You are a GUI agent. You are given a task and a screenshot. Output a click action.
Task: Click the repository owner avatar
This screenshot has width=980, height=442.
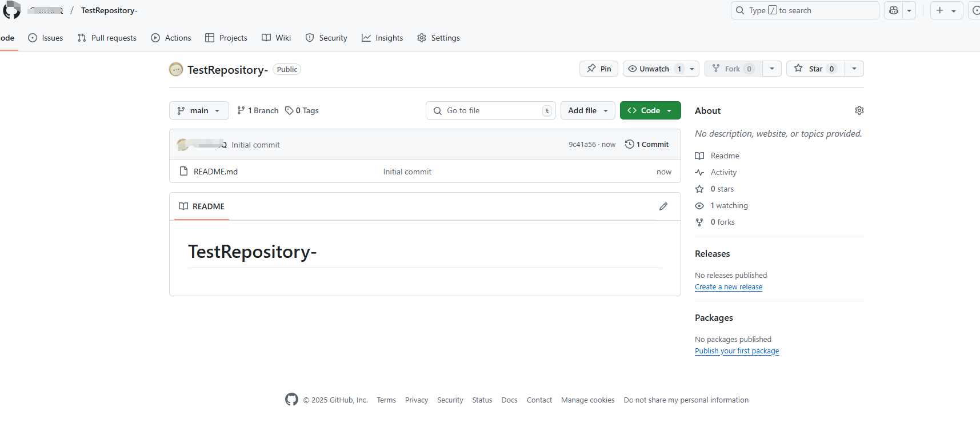tap(176, 69)
